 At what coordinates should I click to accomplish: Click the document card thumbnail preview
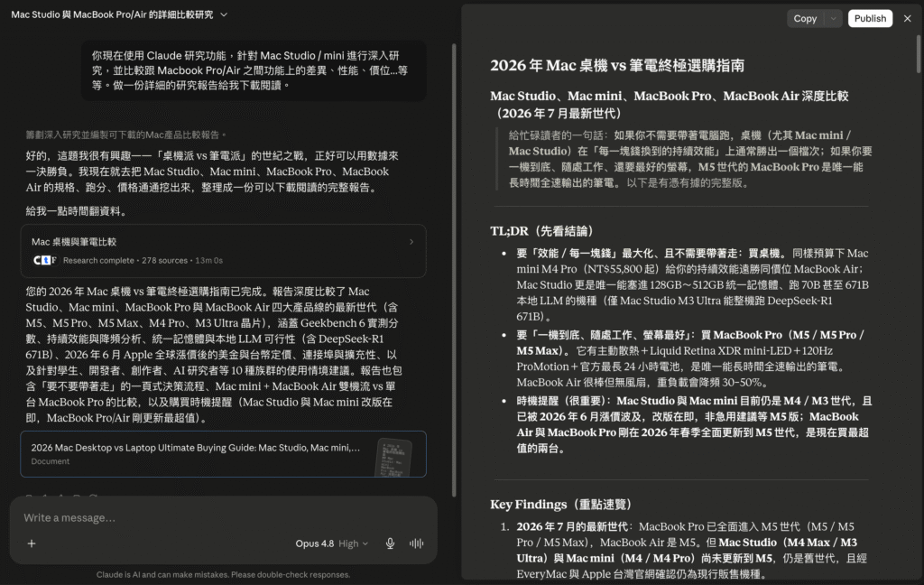coord(393,457)
